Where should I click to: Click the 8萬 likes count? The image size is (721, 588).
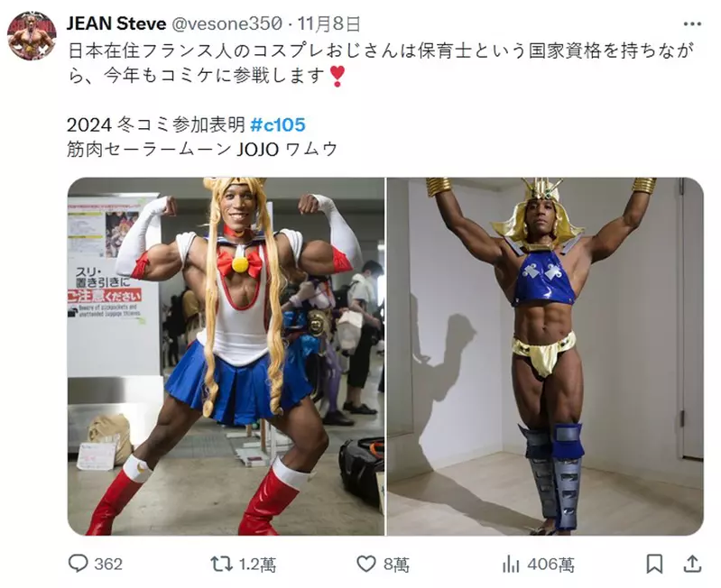(x=396, y=565)
